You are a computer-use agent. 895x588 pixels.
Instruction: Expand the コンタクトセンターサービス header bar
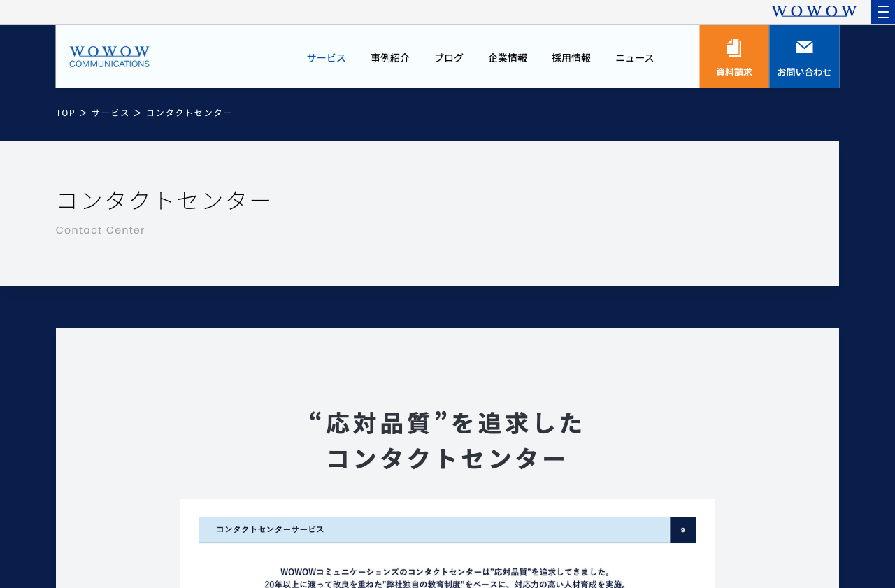(434, 529)
